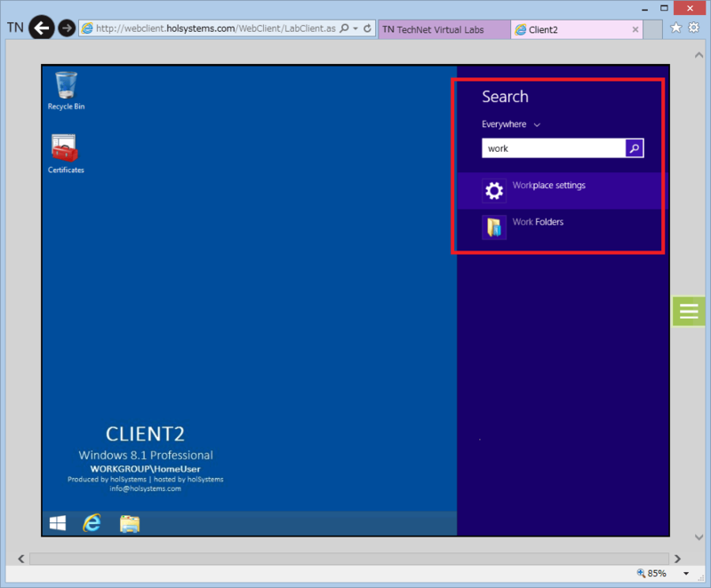Expand the Everywhere search scope dropdown

511,124
